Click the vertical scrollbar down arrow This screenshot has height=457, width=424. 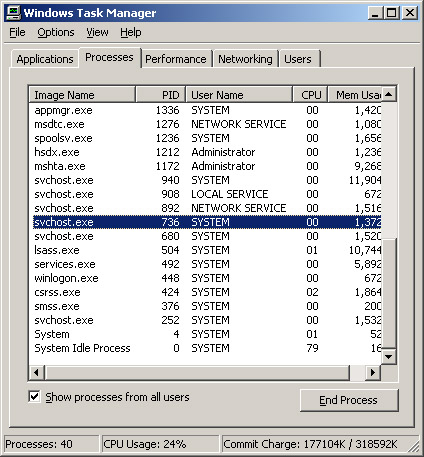coord(389,357)
